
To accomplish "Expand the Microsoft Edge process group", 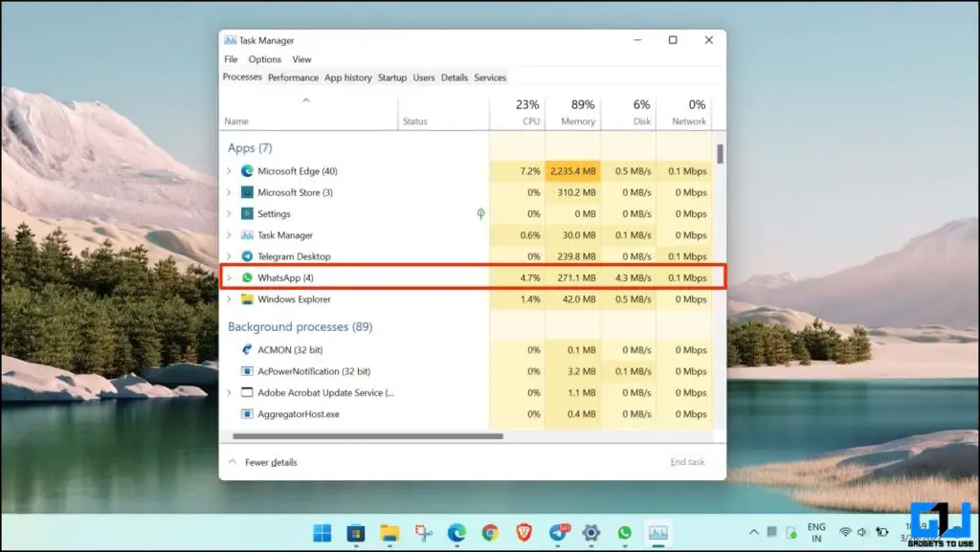I will click(x=230, y=170).
